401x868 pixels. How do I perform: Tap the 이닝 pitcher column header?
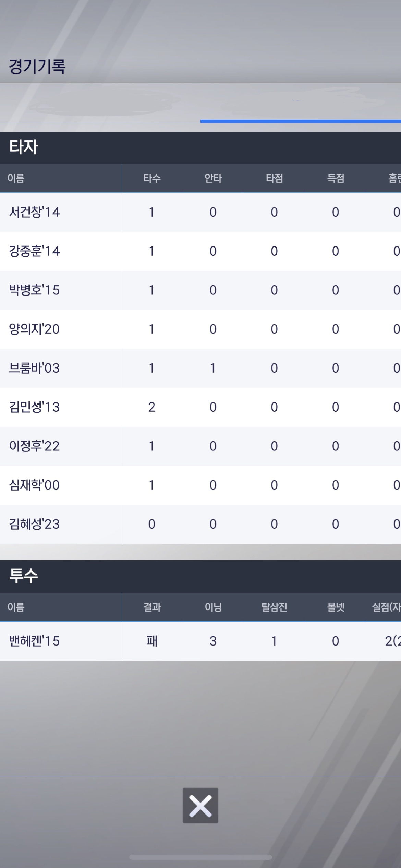pos(213,607)
